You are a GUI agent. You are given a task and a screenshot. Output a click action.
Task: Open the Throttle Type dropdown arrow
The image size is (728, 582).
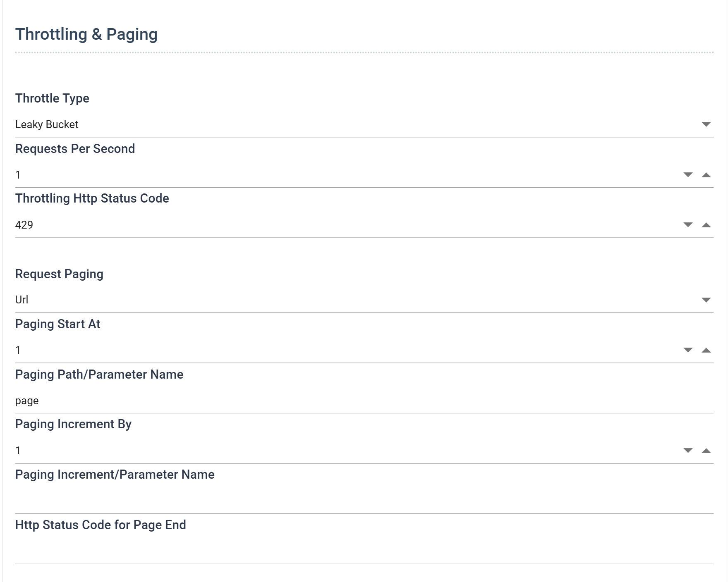coord(706,124)
